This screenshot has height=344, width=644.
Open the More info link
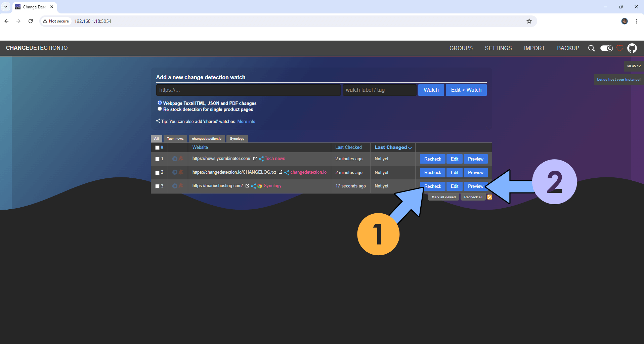[x=246, y=122]
